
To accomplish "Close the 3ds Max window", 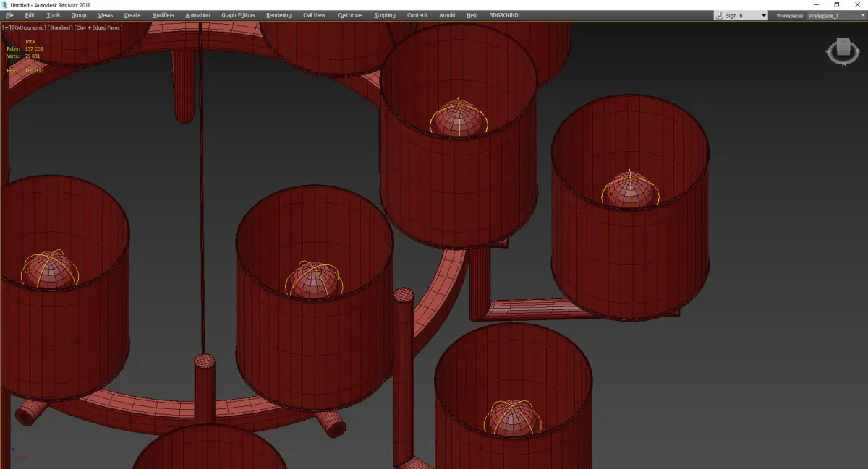I will point(857,5).
